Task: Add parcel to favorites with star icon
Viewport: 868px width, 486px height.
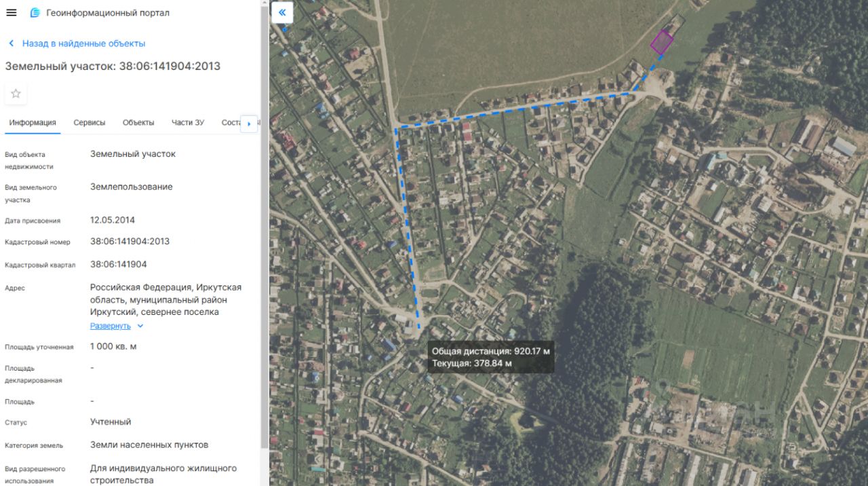Action: [x=16, y=94]
